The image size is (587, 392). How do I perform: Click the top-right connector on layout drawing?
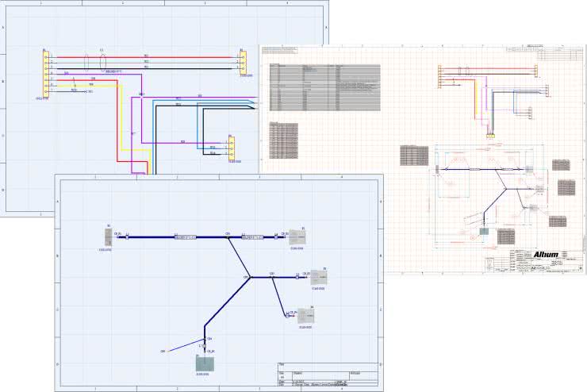297,236
